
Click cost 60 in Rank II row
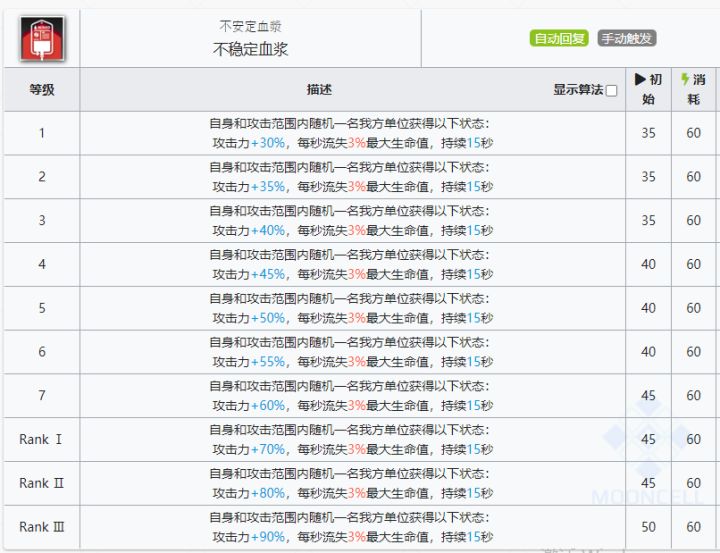(x=693, y=483)
